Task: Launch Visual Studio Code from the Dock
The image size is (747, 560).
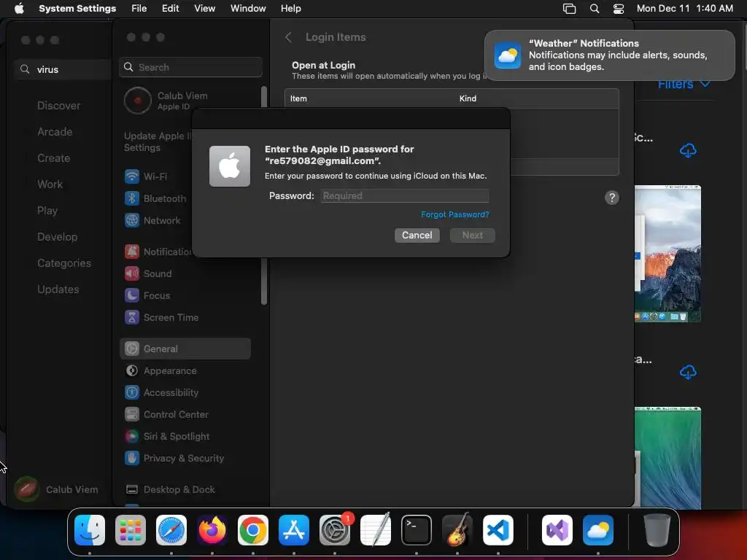Action: point(498,530)
